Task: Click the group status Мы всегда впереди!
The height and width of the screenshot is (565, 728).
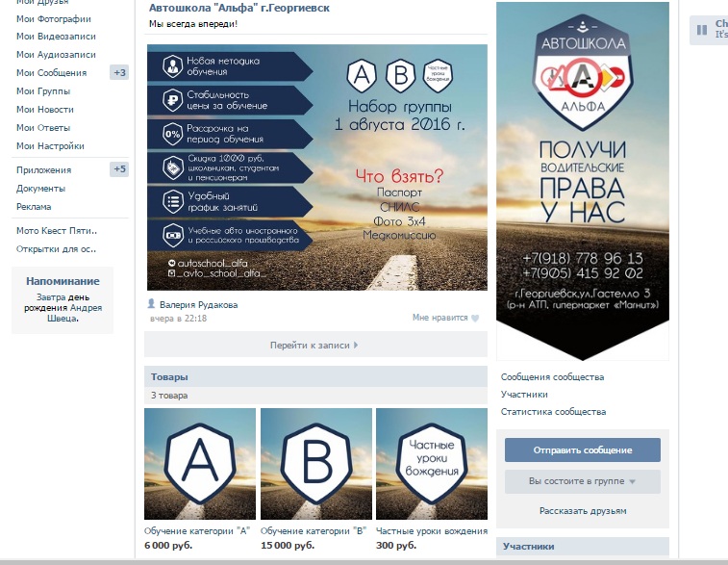Action: (193, 24)
